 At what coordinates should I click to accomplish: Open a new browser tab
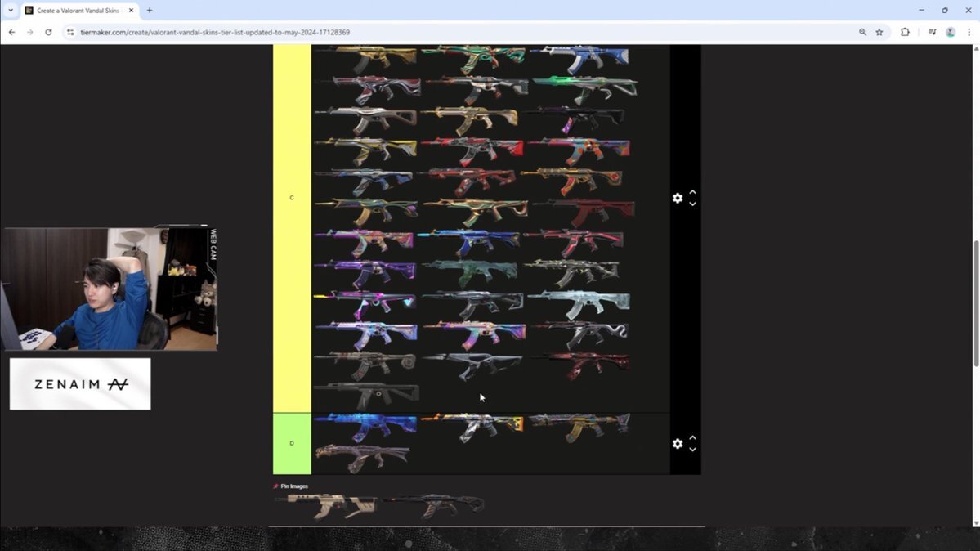[150, 11]
